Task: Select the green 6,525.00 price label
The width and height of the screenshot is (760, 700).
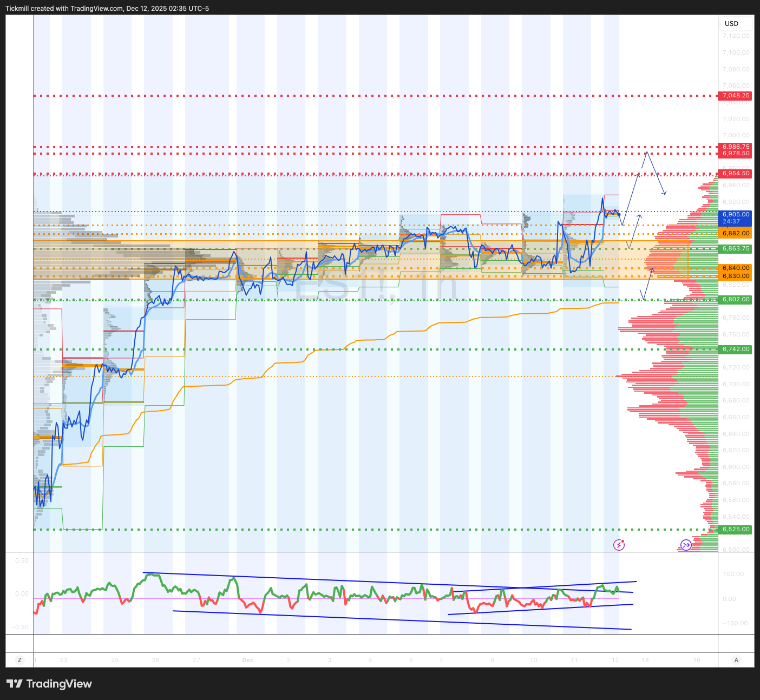Action: click(736, 530)
